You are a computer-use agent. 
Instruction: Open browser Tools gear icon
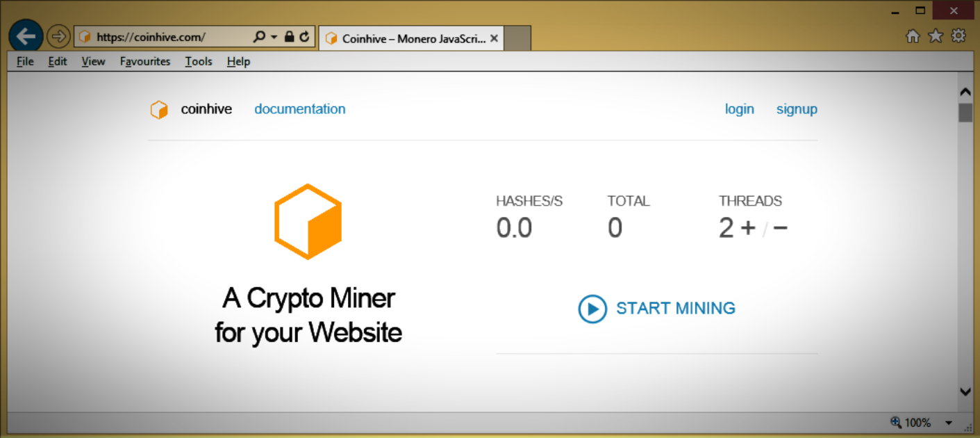tap(958, 36)
